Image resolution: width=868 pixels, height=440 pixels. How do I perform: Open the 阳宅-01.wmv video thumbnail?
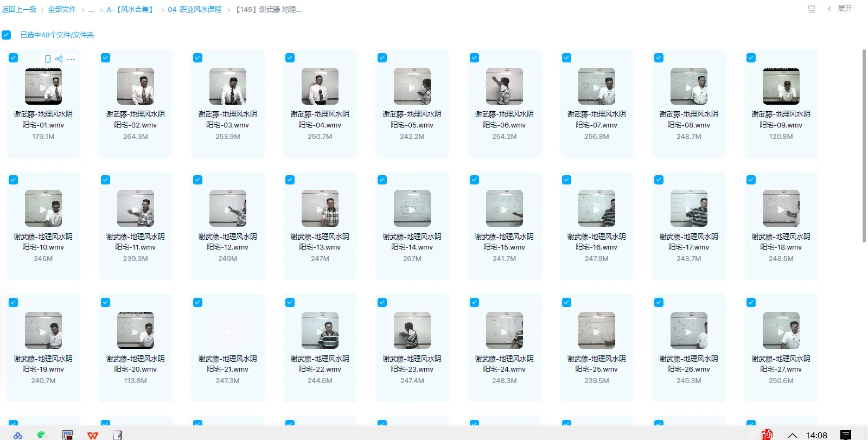pyautogui.click(x=43, y=86)
